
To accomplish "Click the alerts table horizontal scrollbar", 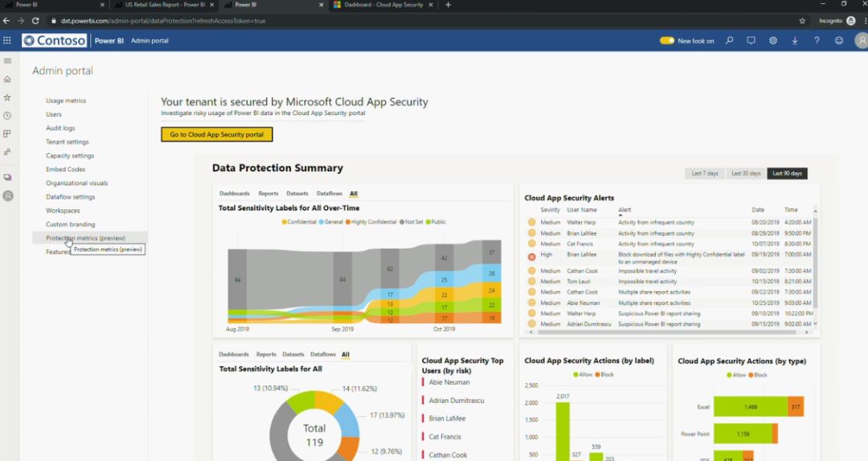I will click(x=667, y=332).
